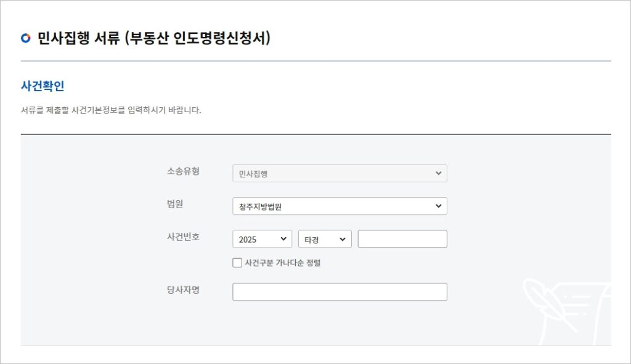Image resolution: width=631 pixels, height=364 pixels.
Task: Click chevron arrow of 청주지방법원 court select
Action: tap(438, 206)
